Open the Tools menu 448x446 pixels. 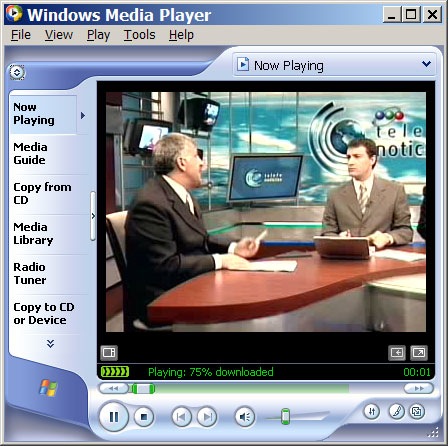[x=139, y=35]
